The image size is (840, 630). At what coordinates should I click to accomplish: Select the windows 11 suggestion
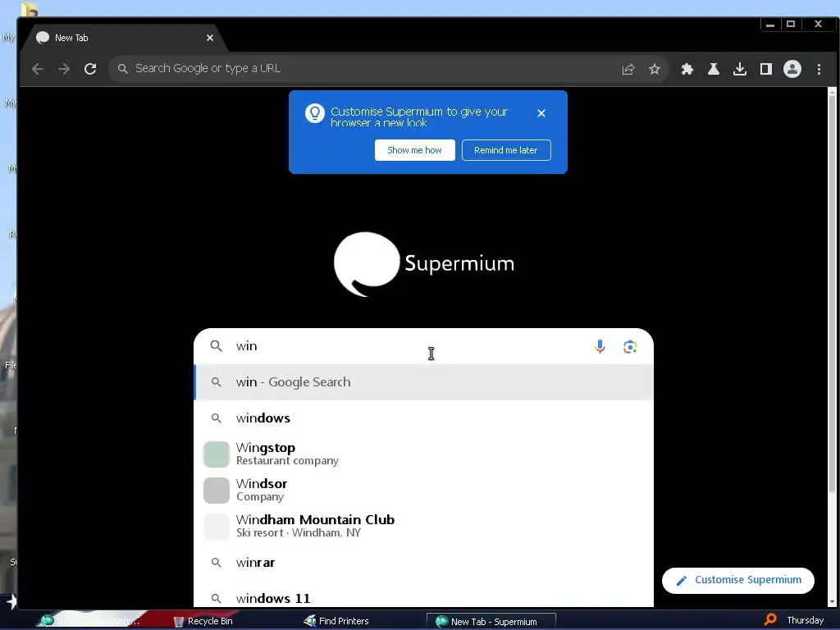[423, 594]
